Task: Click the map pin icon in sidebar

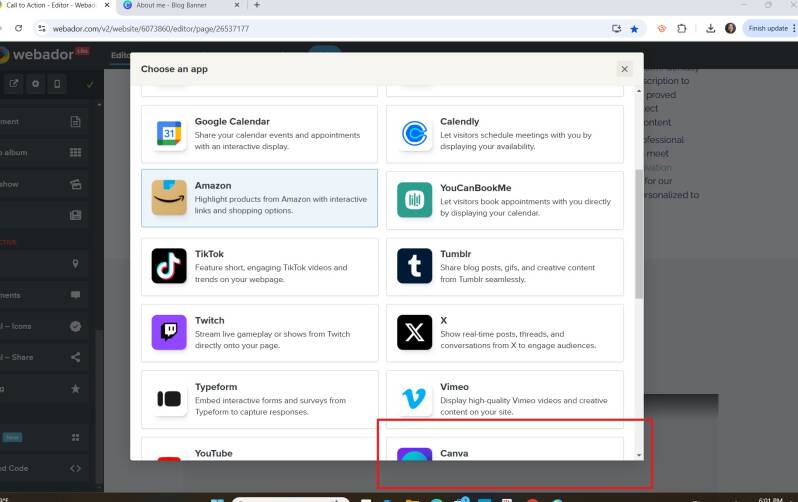Action: (75, 264)
